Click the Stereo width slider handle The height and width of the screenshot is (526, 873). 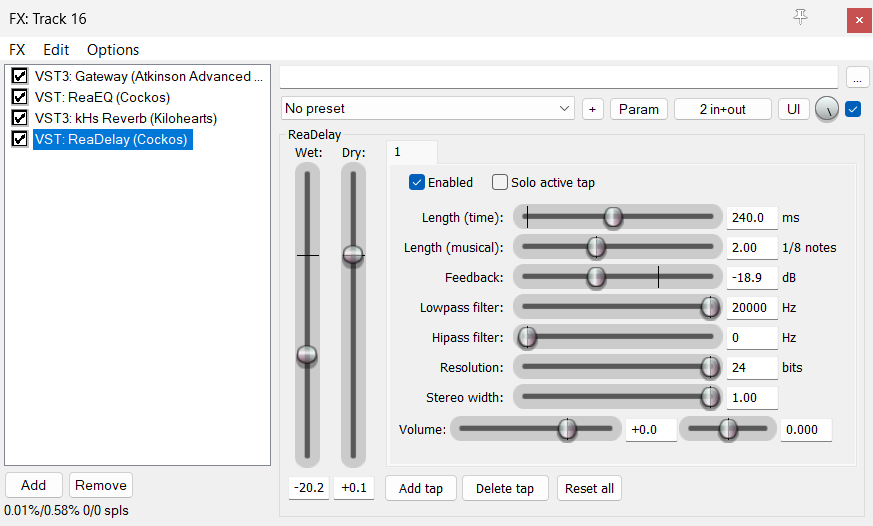tap(710, 397)
